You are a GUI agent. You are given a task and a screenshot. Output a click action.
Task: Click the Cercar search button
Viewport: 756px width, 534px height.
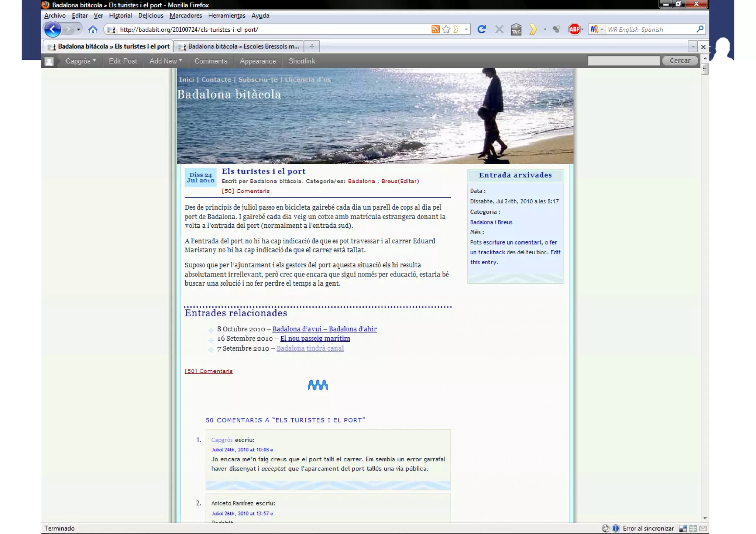(680, 61)
